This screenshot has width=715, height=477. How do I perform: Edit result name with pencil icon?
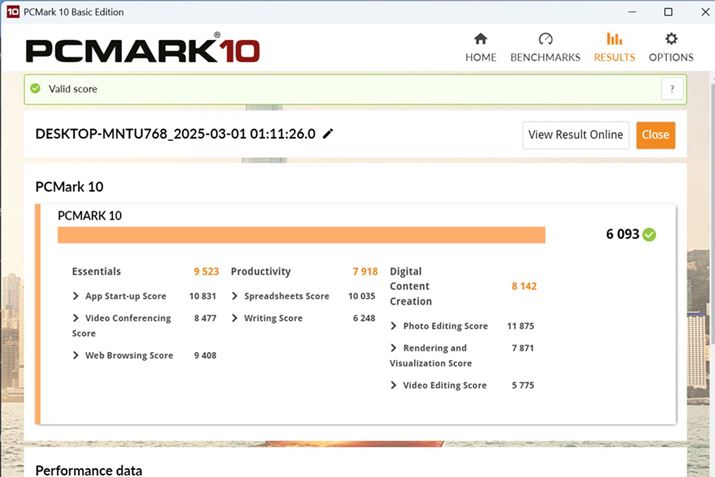click(328, 134)
